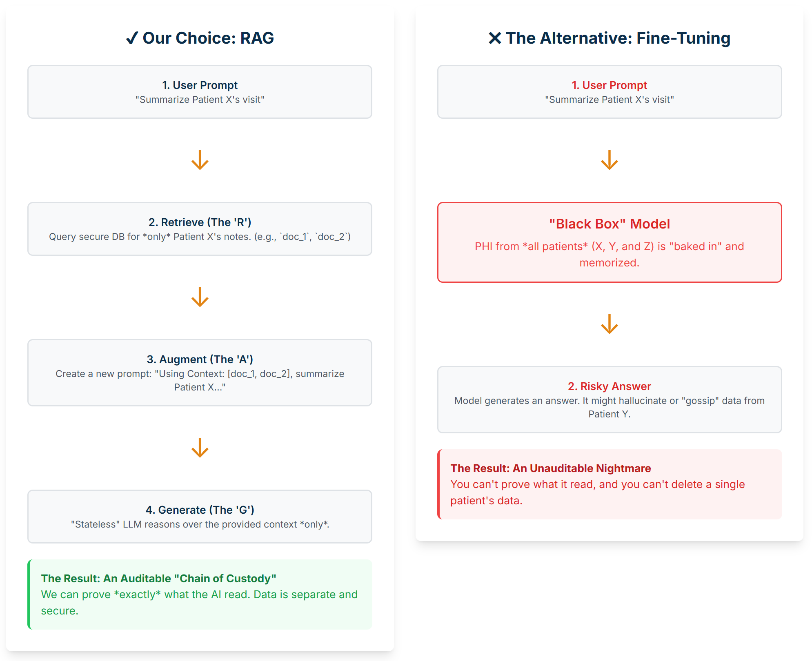Image resolution: width=812 pixels, height=661 pixels.
Task: Click the X icon beside The Alternative: Fine-Tuning
Action: 494,38
